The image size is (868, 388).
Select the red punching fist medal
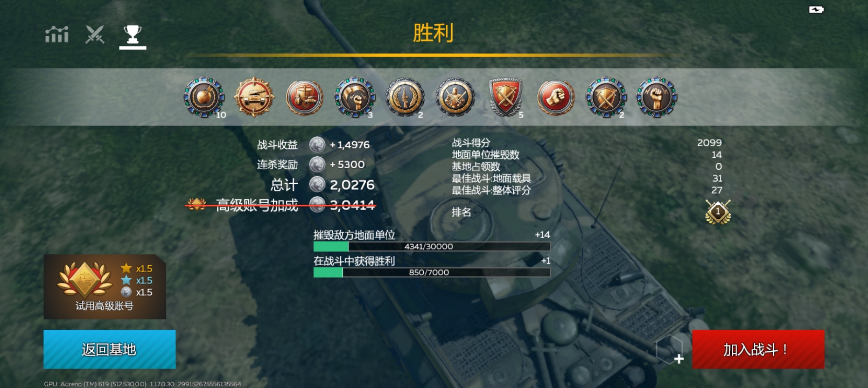pyautogui.click(x=556, y=98)
